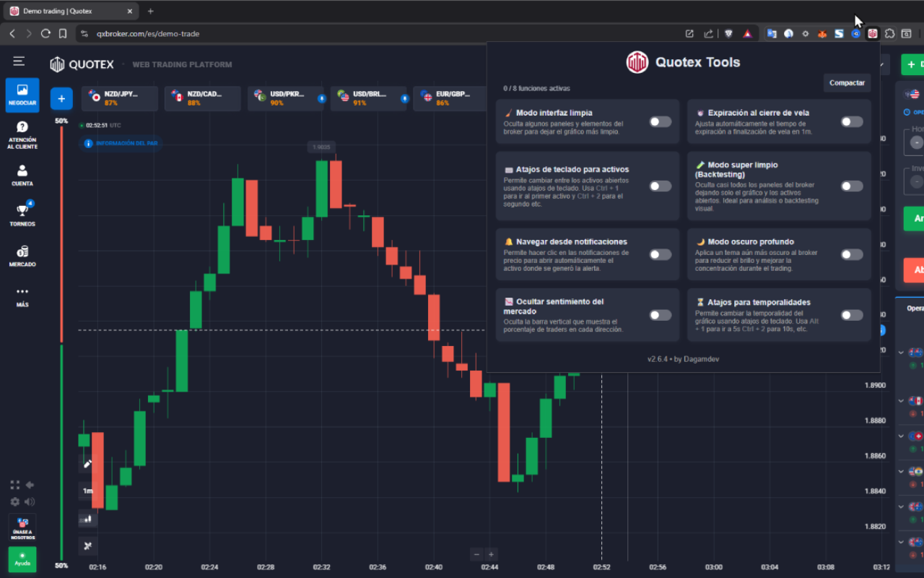Switch to EUR/GBP asset tab
This screenshot has width=924, height=578.
click(x=450, y=98)
